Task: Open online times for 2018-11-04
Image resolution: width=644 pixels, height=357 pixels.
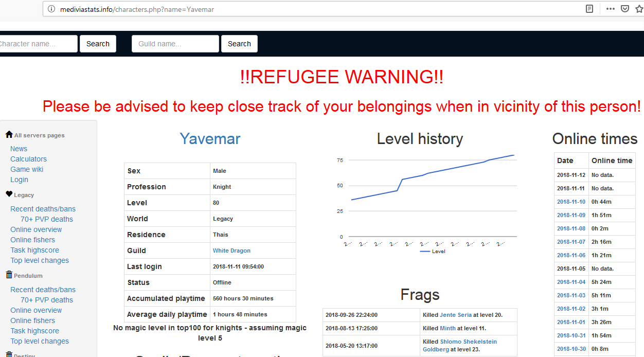Action: [571, 282]
